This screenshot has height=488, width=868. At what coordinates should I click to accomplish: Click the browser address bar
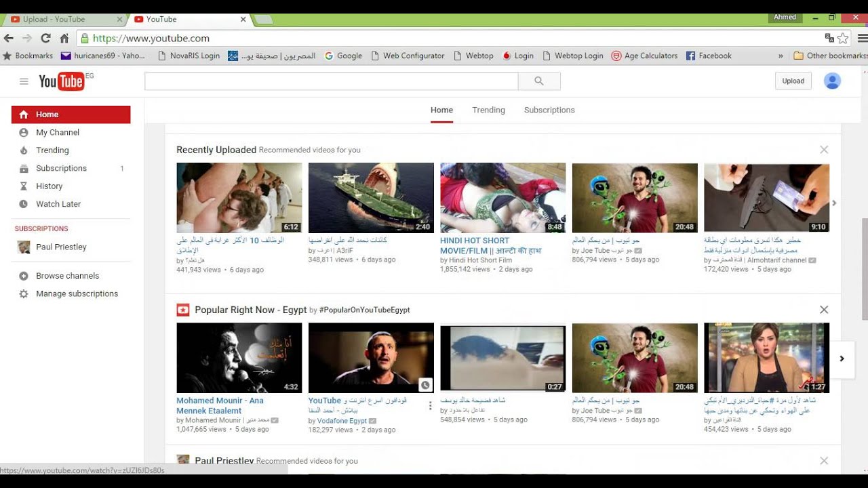(x=448, y=39)
